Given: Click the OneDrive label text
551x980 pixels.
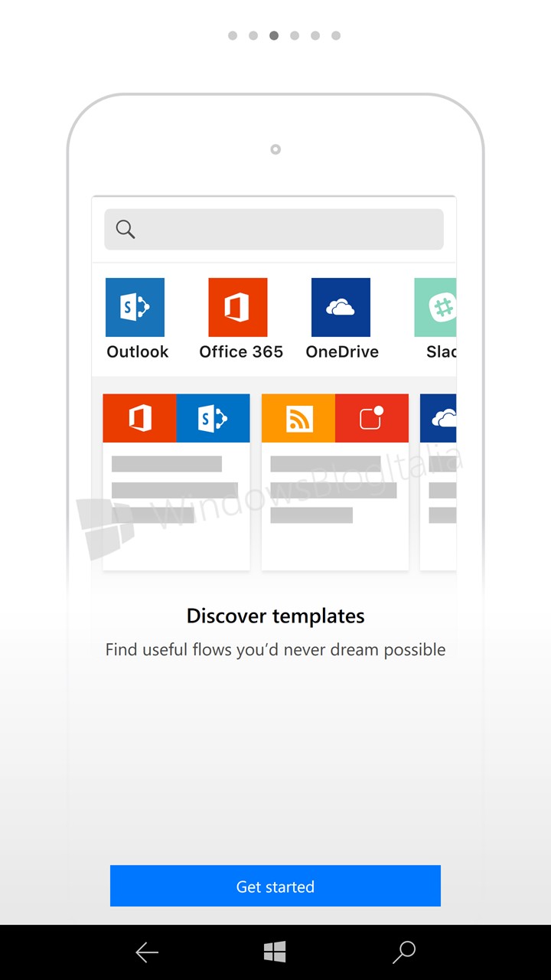Looking at the screenshot, I should coord(342,352).
